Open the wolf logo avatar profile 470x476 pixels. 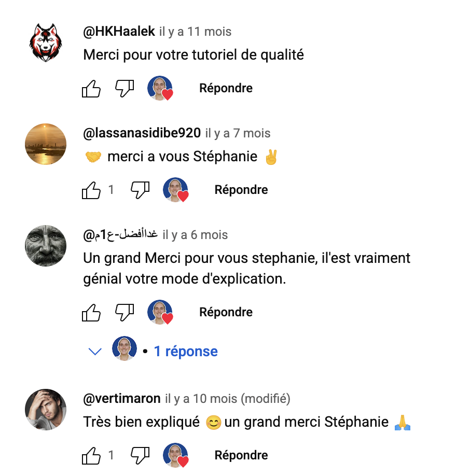pos(46,43)
